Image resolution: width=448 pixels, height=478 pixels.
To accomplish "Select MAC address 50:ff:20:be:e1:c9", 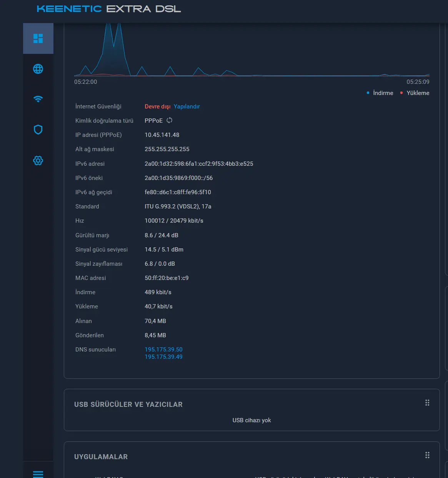I will click(167, 278).
